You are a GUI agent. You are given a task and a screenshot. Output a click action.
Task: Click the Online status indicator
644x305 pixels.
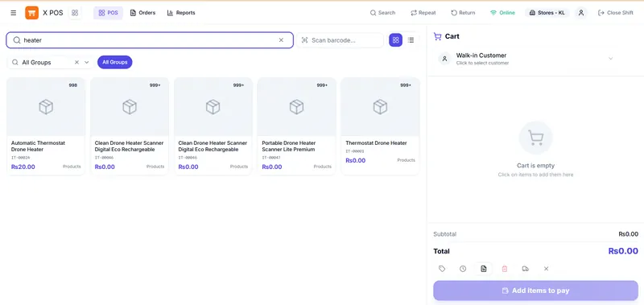[x=502, y=13]
